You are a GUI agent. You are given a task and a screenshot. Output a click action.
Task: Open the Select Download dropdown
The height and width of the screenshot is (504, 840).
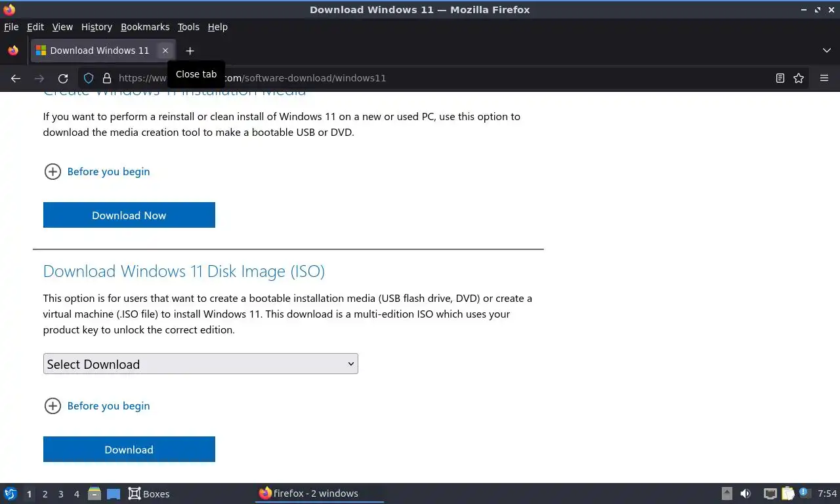pos(201,364)
